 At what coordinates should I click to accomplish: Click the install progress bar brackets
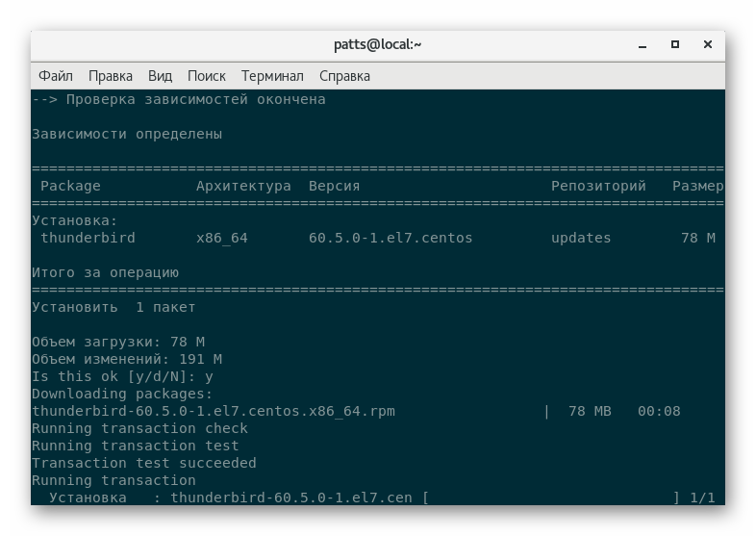pos(551,498)
